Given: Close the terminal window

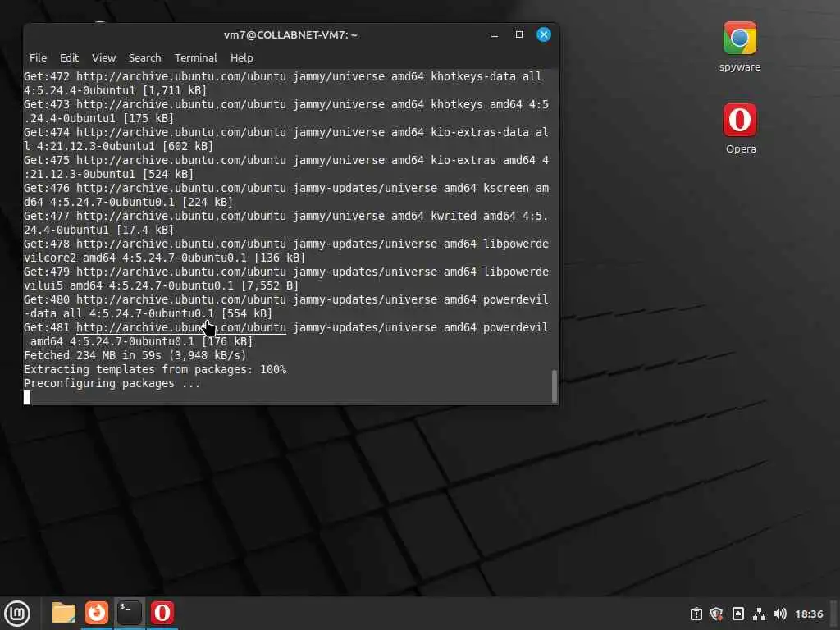Looking at the screenshot, I should pos(544,34).
